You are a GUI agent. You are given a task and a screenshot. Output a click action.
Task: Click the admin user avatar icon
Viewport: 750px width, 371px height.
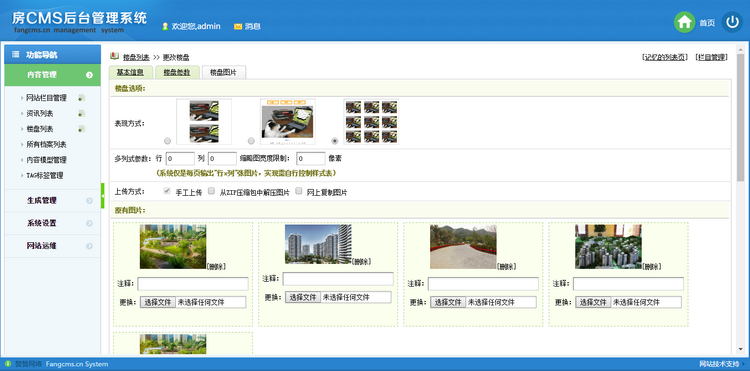(165, 26)
